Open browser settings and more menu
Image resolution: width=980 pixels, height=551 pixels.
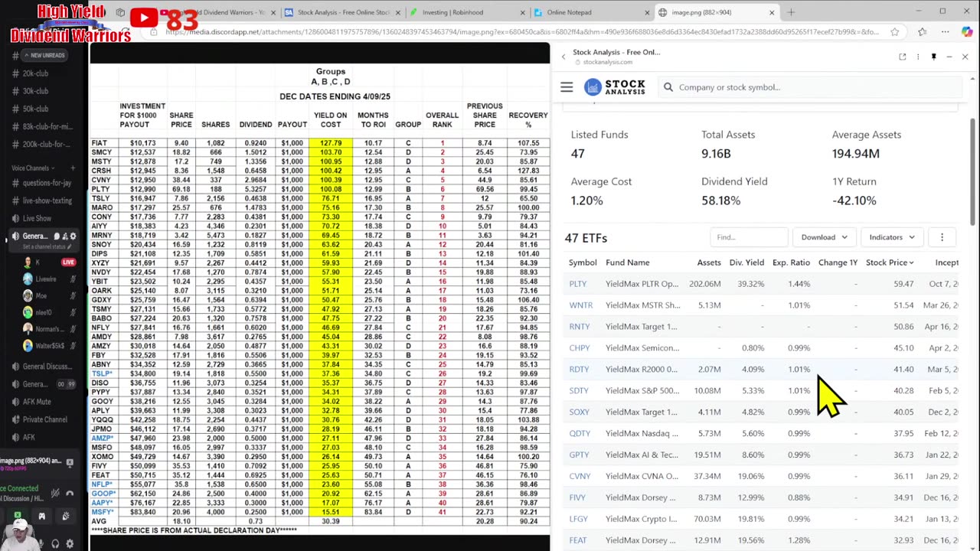945,32
